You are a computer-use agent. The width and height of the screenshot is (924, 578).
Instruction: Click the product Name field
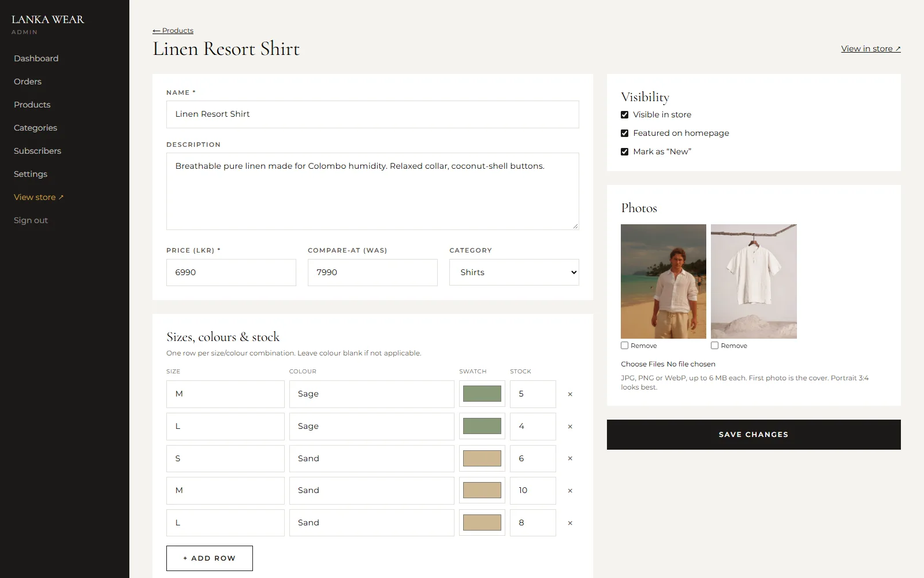tap(372, 114)
